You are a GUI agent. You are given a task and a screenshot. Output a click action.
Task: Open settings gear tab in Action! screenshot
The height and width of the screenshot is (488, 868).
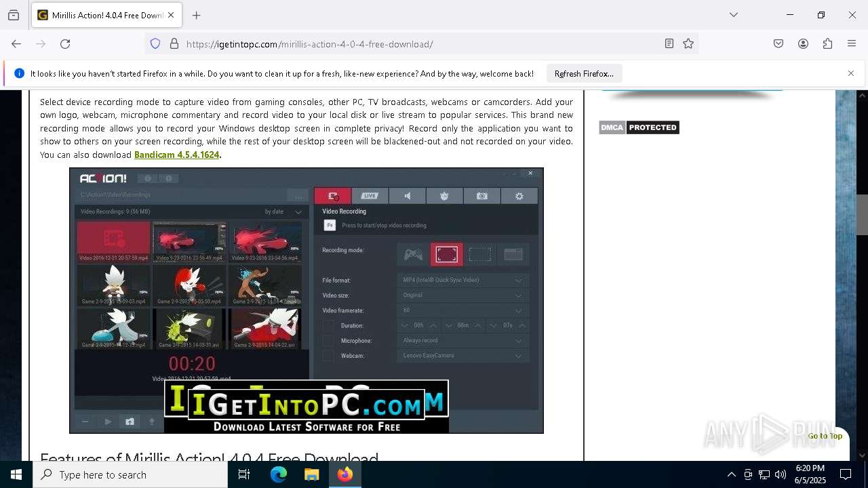point(519,196)
